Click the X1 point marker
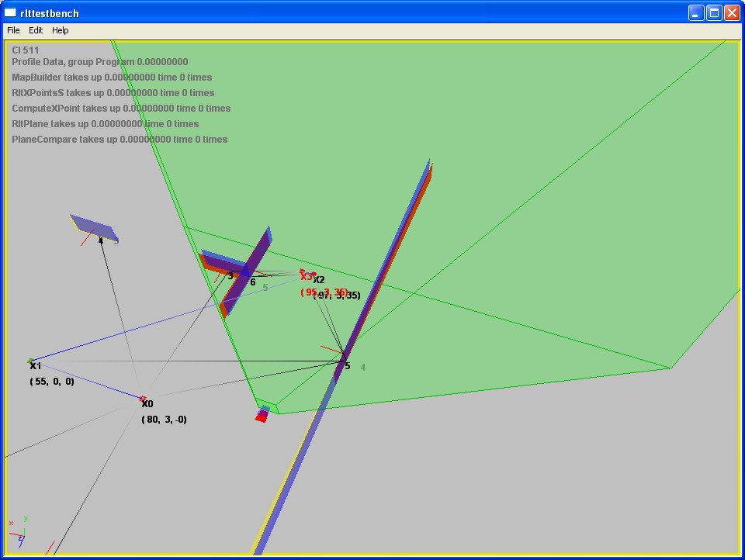 point(31,361)
